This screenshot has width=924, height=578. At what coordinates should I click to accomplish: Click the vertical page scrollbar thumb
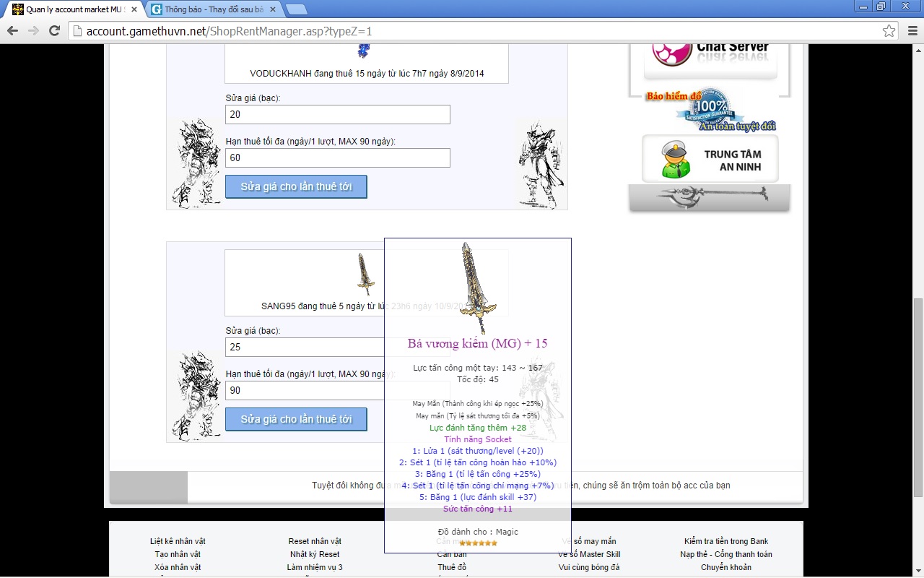click(918, 397)
